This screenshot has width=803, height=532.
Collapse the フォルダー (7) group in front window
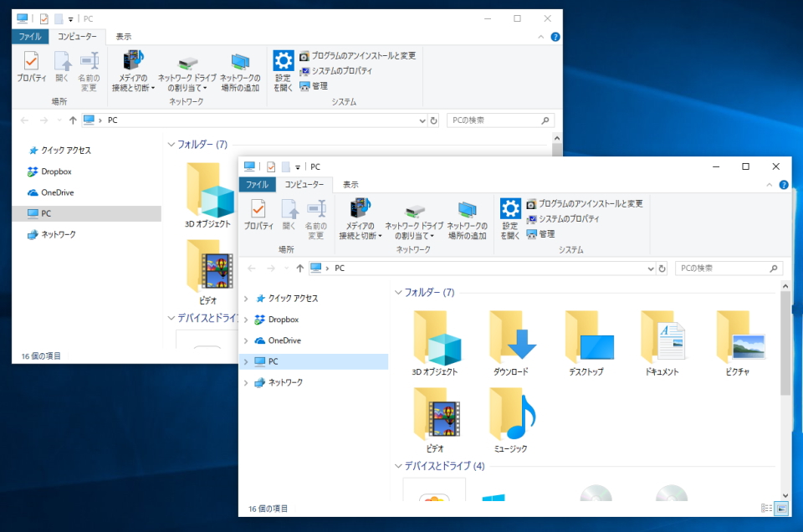[x=397, y=293]
